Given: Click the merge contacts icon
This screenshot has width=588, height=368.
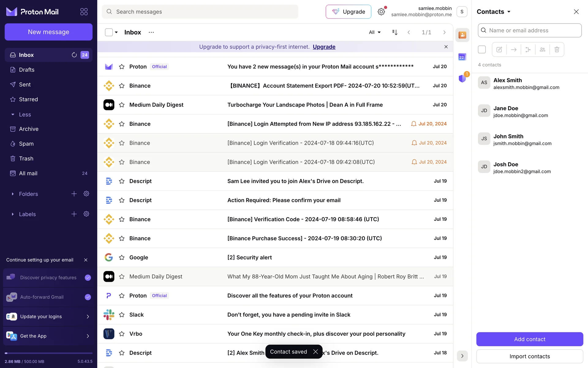Looking at the screenshot, I should (x=528, y=49).
